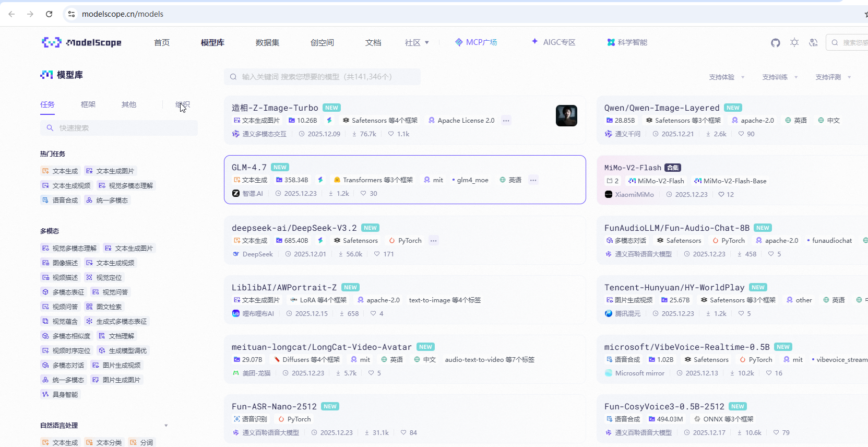Image resolution: width=868 pixels, height=447 pixels.
Task: Click the 腾讯混元 organization icon
Action: (609, 313)
